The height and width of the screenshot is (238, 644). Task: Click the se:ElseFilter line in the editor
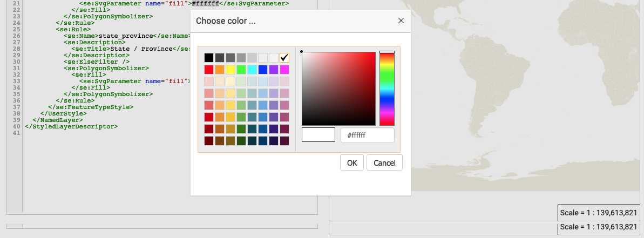pyautogui.click(x=97, y=62)
